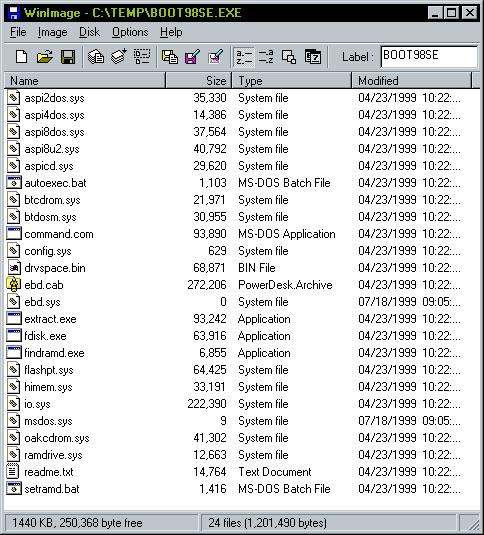The width and height of the screenshot is (484, 535).
Task: Sort list by Name column header
Action: coord(85,81)
